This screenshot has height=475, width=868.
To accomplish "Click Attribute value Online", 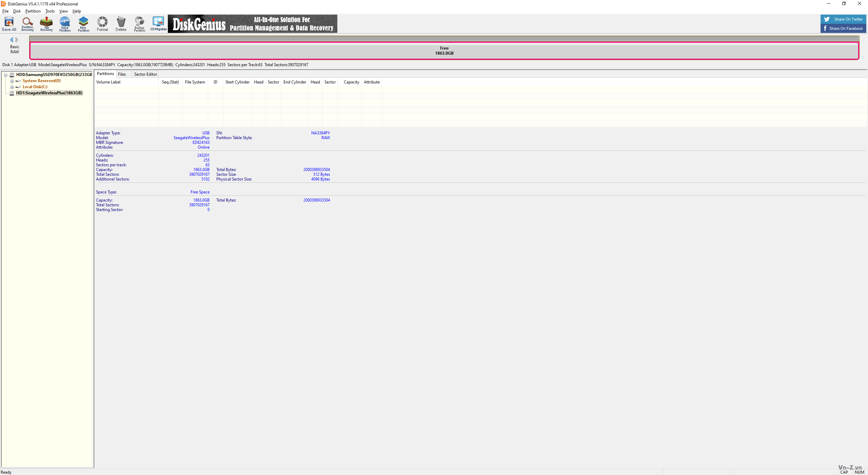I will [203, 147].
